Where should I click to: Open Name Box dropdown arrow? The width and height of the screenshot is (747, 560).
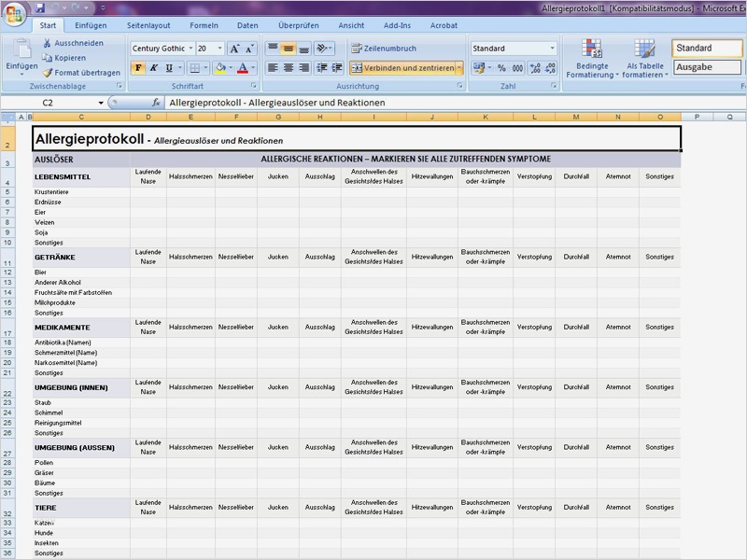click(x=101, y=103)
